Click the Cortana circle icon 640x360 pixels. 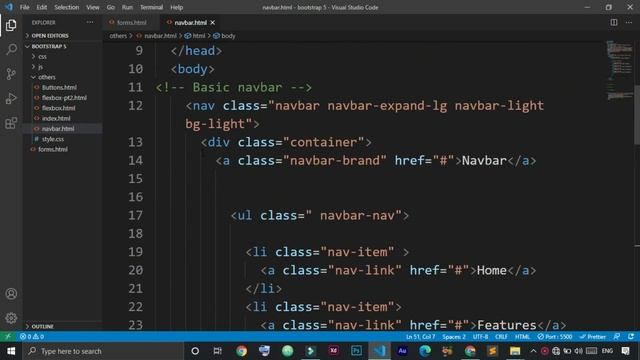coord(195,351)
